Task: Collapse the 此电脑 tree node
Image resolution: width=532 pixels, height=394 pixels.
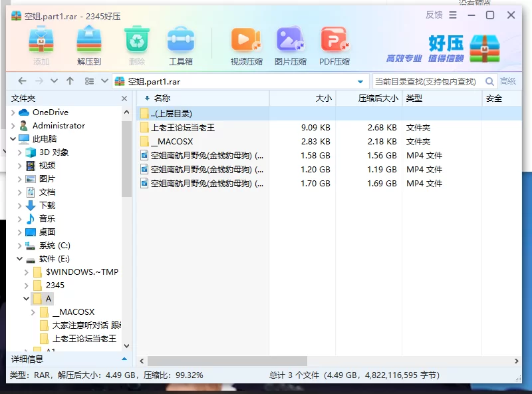Action: 13,138
